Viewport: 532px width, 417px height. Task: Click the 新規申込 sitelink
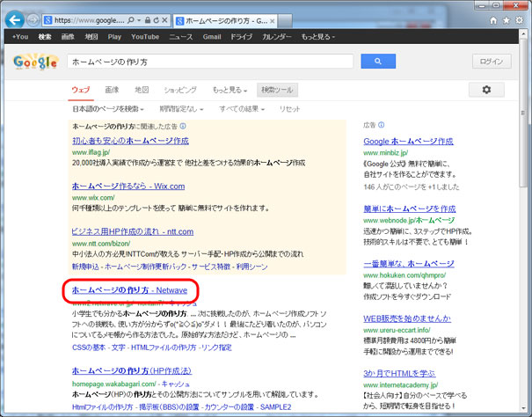click(x=85, y=267)
